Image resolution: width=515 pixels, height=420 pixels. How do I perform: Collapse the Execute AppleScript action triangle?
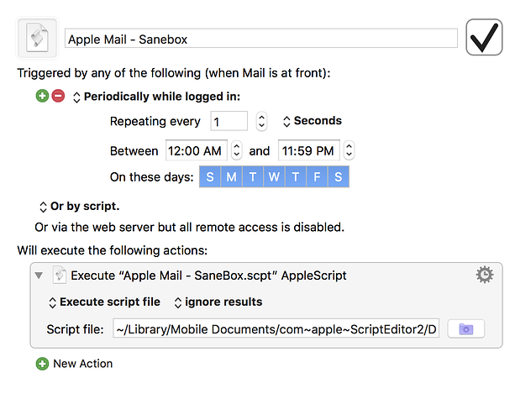39,276
